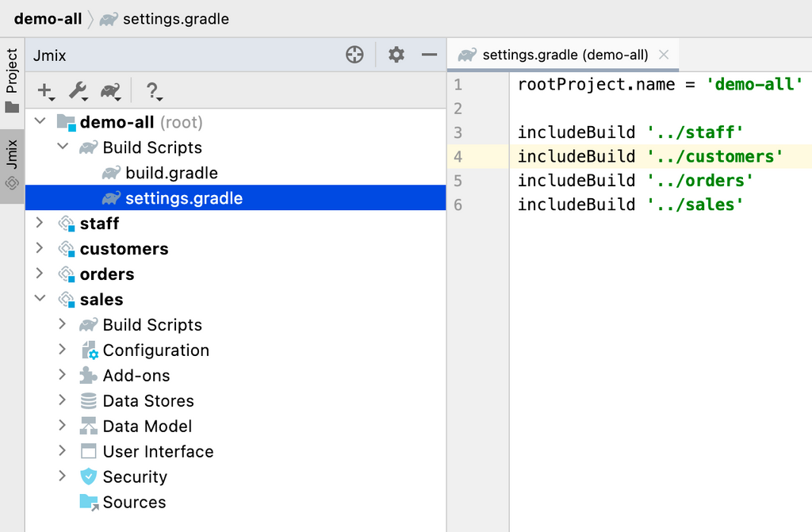Select the Sources item under sales
This screenshot has width=812, height=532.
coord(134,502)
